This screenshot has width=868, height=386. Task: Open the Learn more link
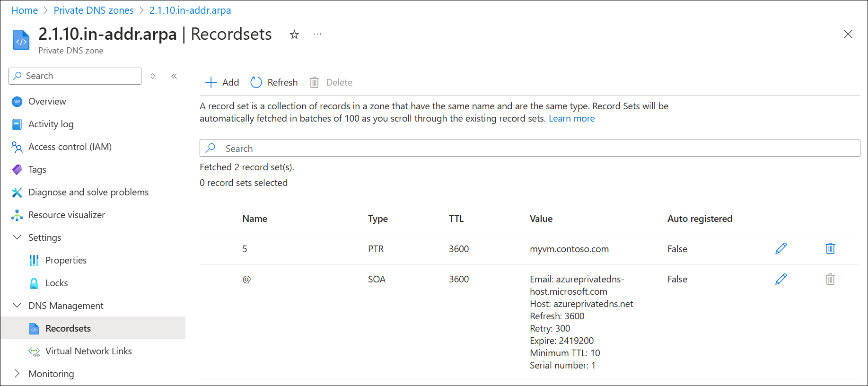tap(571, 119)
